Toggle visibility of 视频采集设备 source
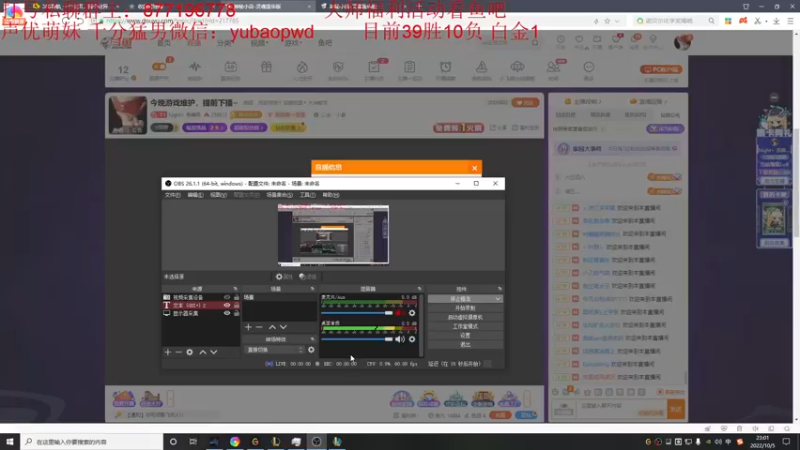 (227, 297)
